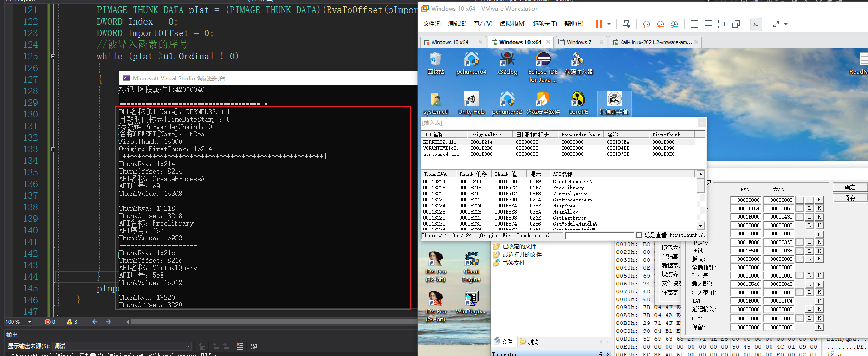Screen dimensions: 868x356
Task: Expand the stretch display options arrow
Action: click(786, 24)
